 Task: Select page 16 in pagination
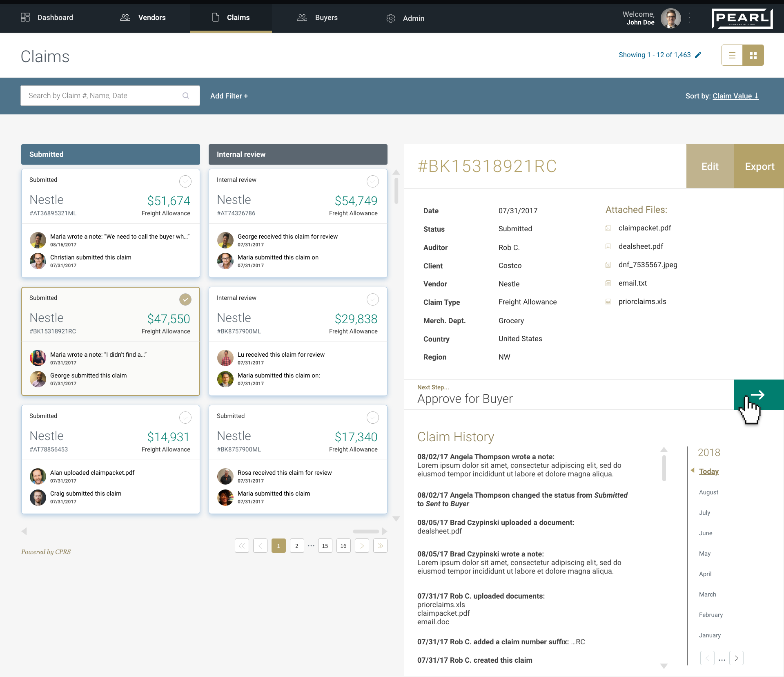pos(343,546)
